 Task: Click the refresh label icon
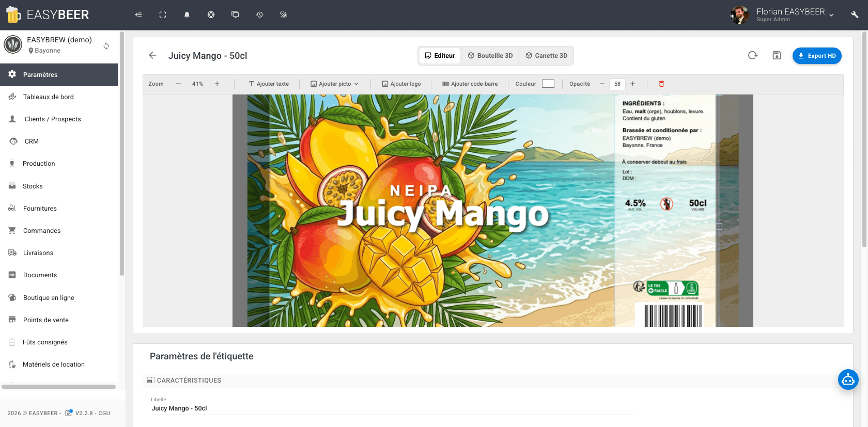(753, 55)
